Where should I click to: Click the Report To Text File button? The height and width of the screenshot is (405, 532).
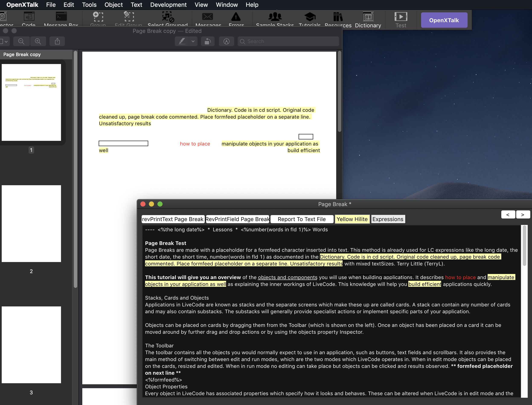point(302,219)
